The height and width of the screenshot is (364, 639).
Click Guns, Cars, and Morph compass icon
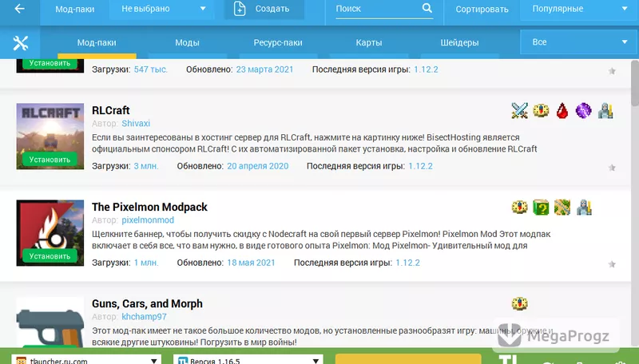click(520, 304)
